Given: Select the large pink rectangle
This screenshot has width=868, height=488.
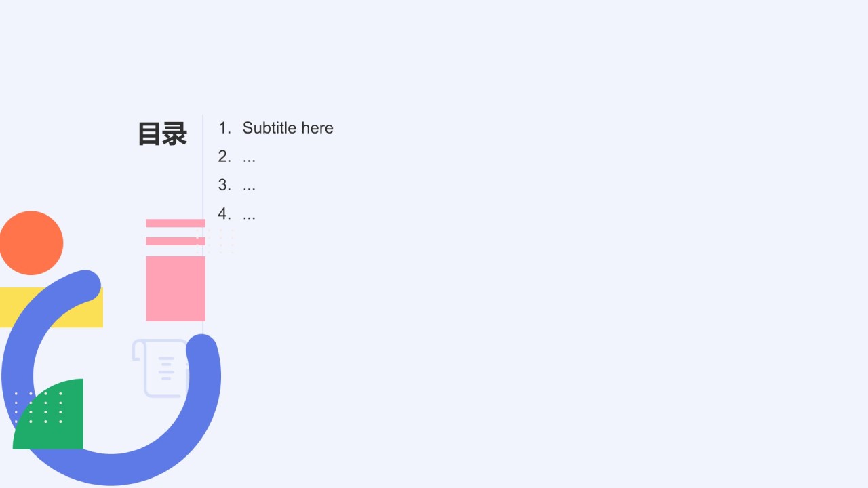Looking at the screenshot, I should (x=176, y=289).
